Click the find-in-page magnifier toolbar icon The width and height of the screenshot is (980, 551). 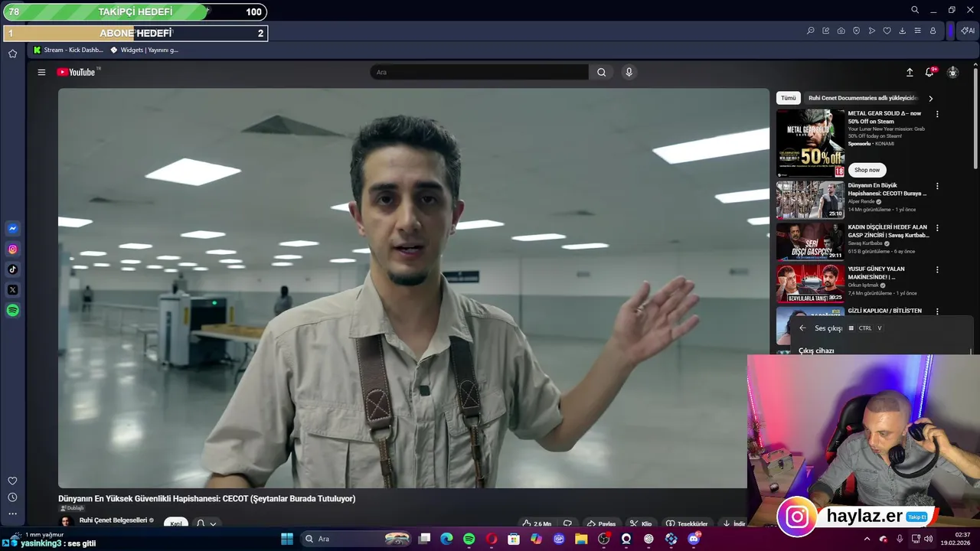(811, 31)
